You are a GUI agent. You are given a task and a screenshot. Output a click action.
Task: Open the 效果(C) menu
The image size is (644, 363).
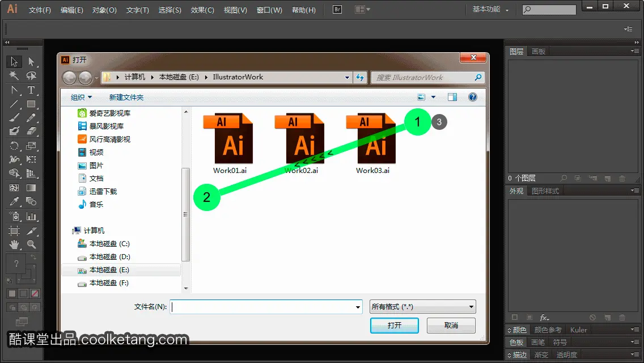click(x=202, y=10)
